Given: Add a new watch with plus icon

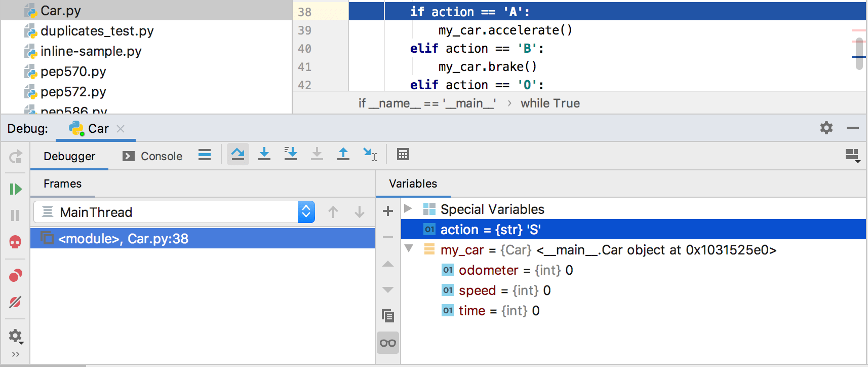Looking at the screenshot, I should click(388, 211).
